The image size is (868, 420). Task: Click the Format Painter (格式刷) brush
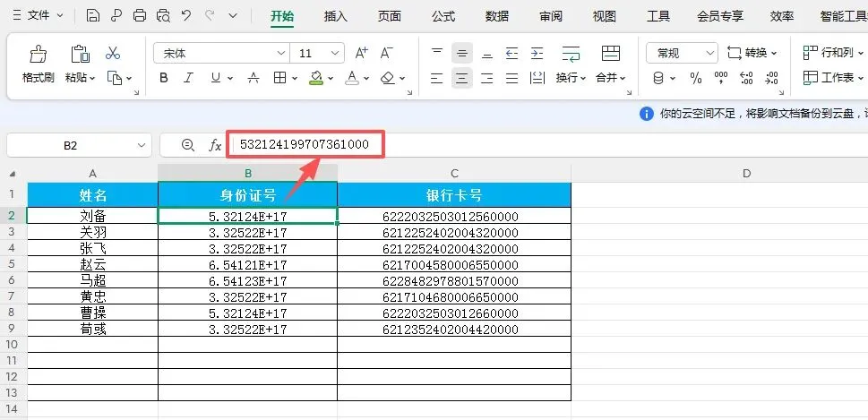click(x=39, y=55)
